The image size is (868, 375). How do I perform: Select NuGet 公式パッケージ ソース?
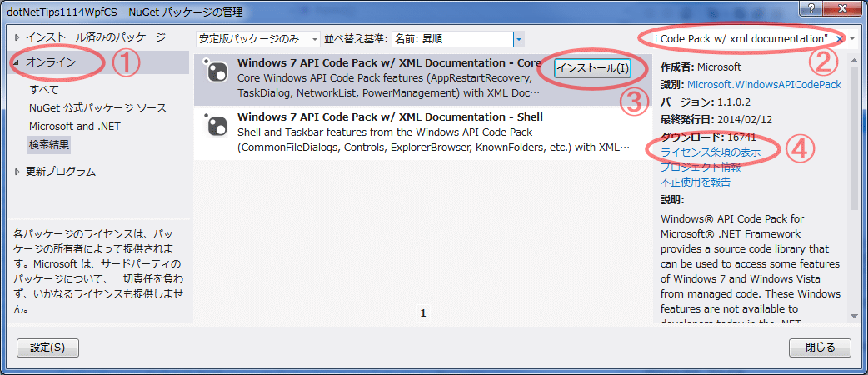click(x=98, y=108)
